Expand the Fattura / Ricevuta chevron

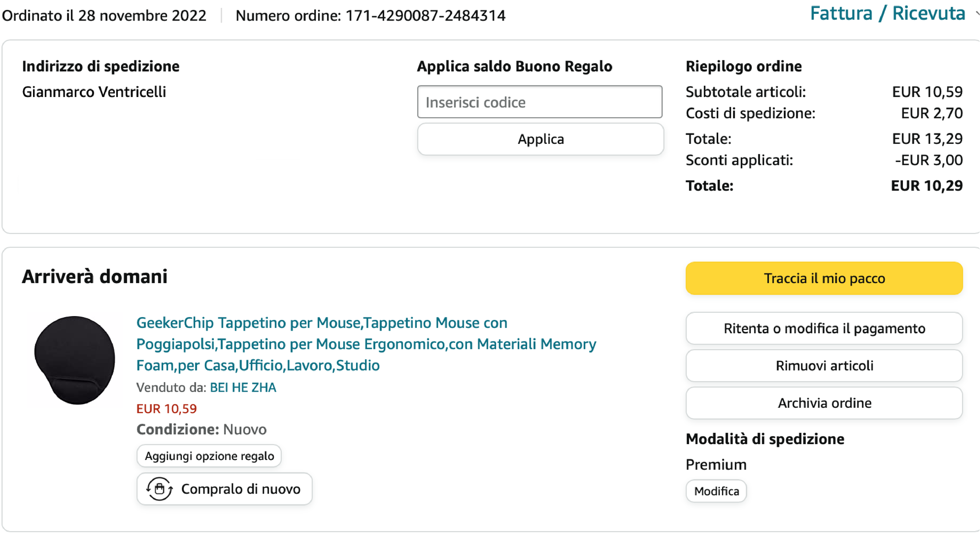point(977,14)
